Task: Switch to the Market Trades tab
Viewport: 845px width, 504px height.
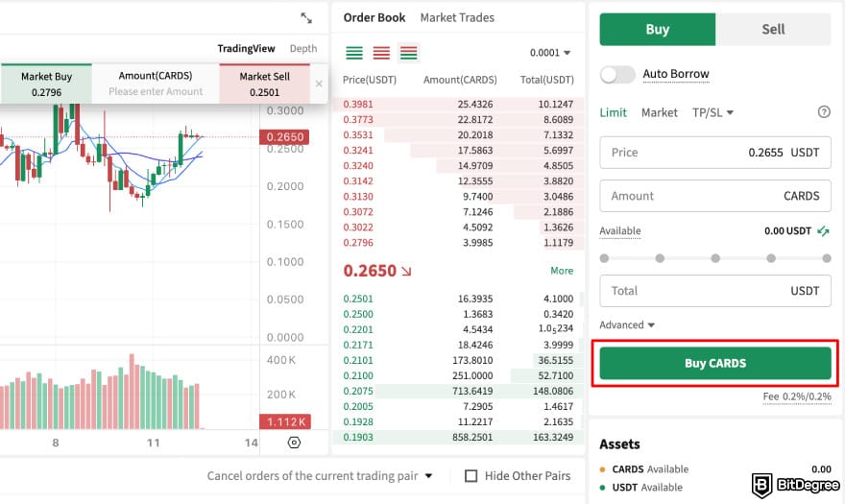Action: click(x=457, y=18)
